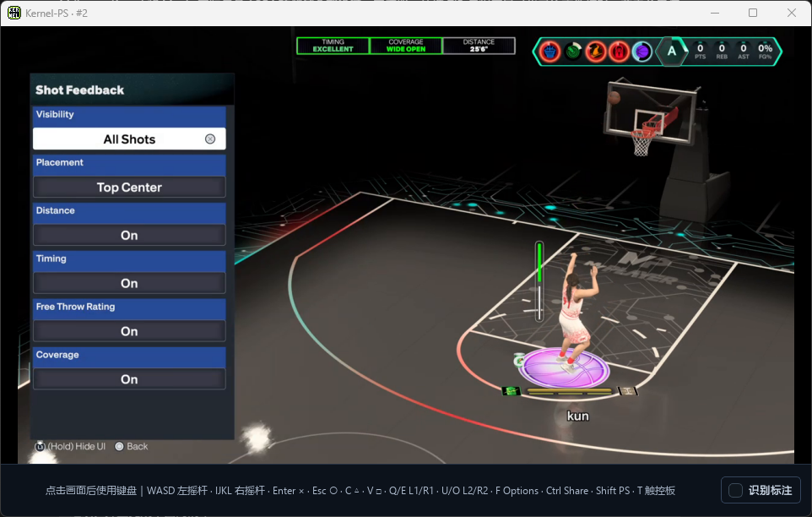Screen dimensions: 812x517
Task: Click the pink basketball player indicator ring
Action: [x=564, y=367]
